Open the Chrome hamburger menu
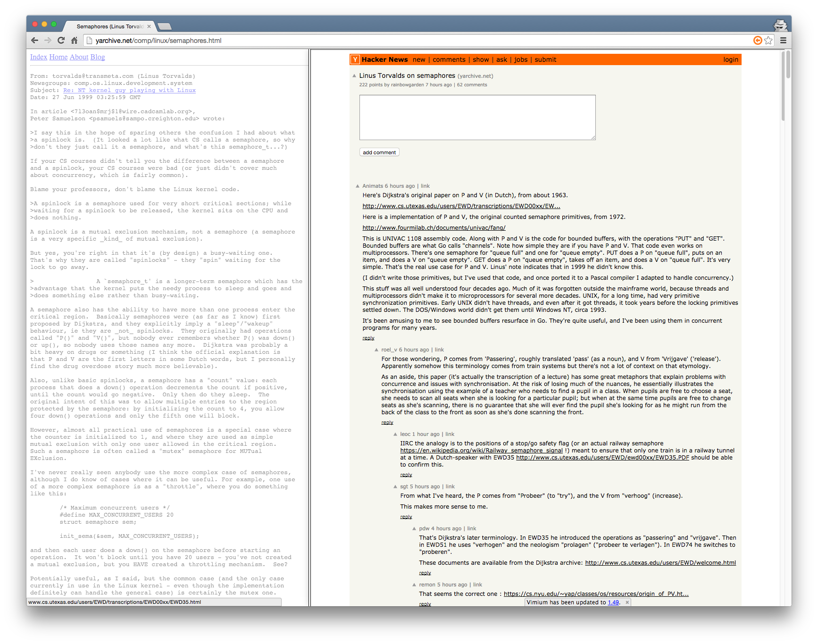 click(783, 41)
